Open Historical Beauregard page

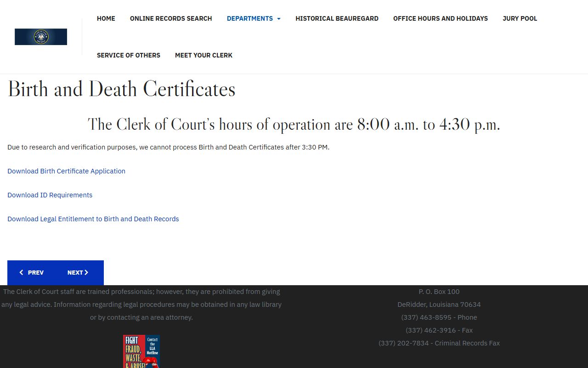click(337, 18)
